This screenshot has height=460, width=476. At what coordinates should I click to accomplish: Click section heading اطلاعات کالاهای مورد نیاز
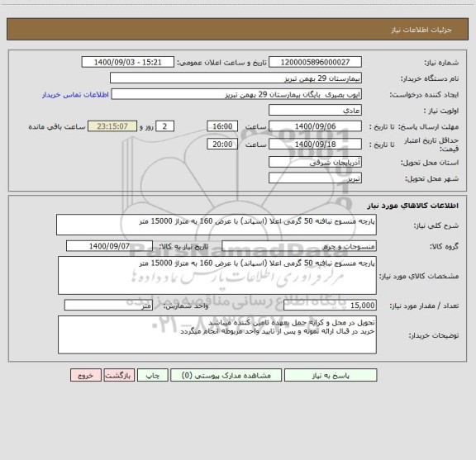[x=413, y=206]
